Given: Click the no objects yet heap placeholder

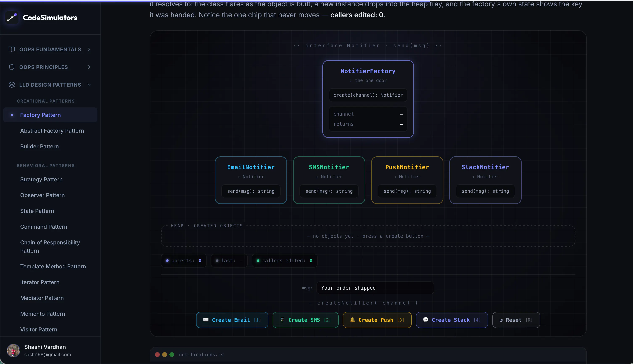Looking at the screenshot, I should pyautogui.click(x=368, y=236).
